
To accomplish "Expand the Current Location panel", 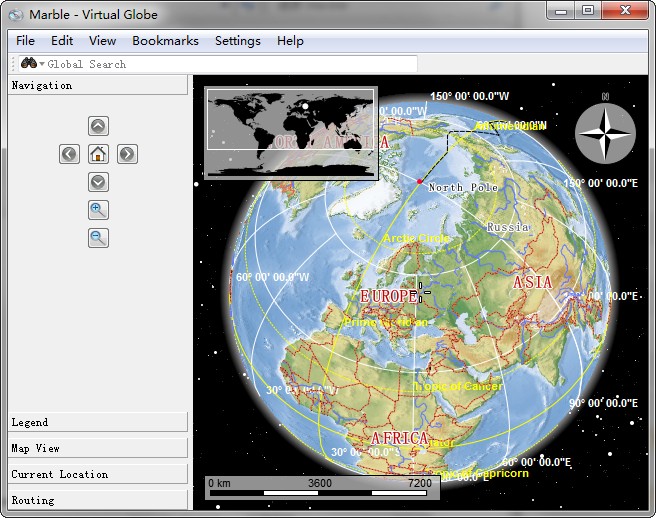I will click(98, 474).
